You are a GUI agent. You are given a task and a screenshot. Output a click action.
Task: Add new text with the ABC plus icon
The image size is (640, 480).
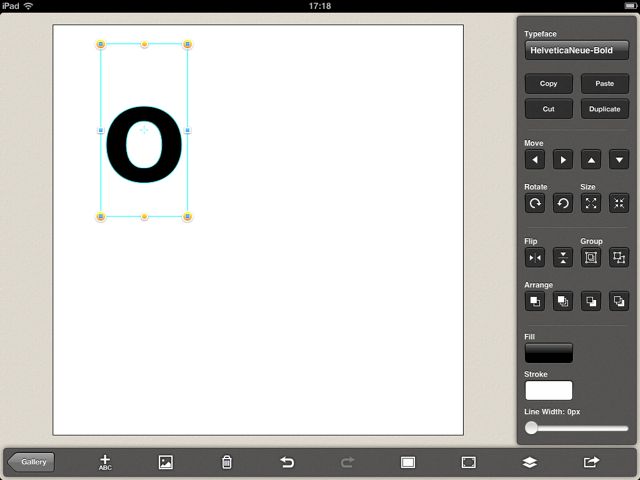pyautogui.click(x=105, y=462)
